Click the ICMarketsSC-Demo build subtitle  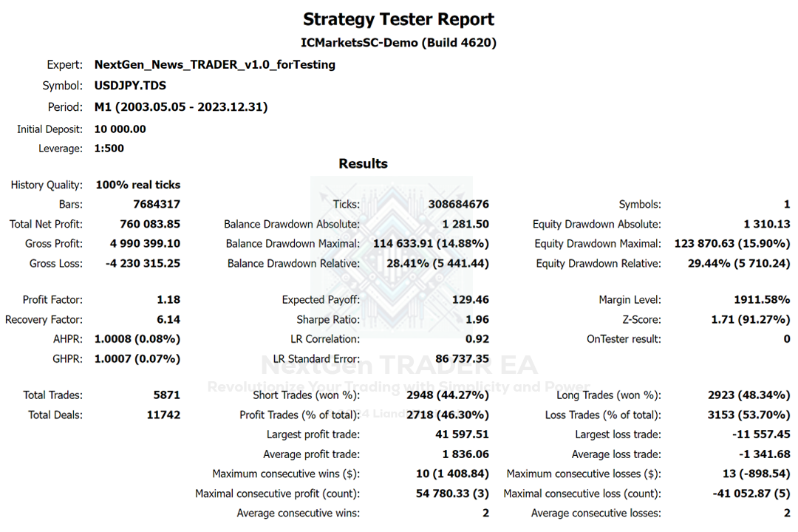(399, 43)
